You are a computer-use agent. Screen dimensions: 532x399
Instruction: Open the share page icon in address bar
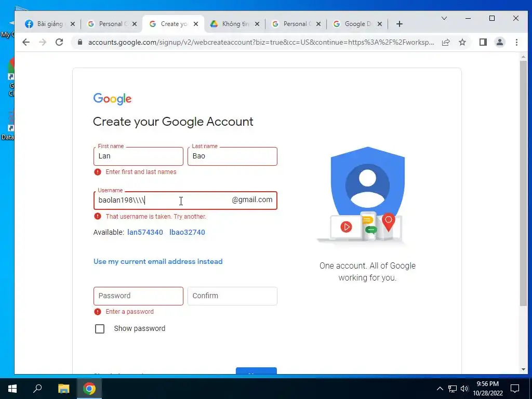pos(446,42)
